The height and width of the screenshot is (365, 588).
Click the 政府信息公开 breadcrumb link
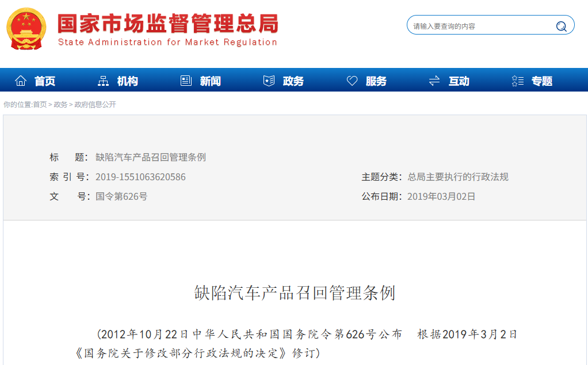(x=96, y=105)
